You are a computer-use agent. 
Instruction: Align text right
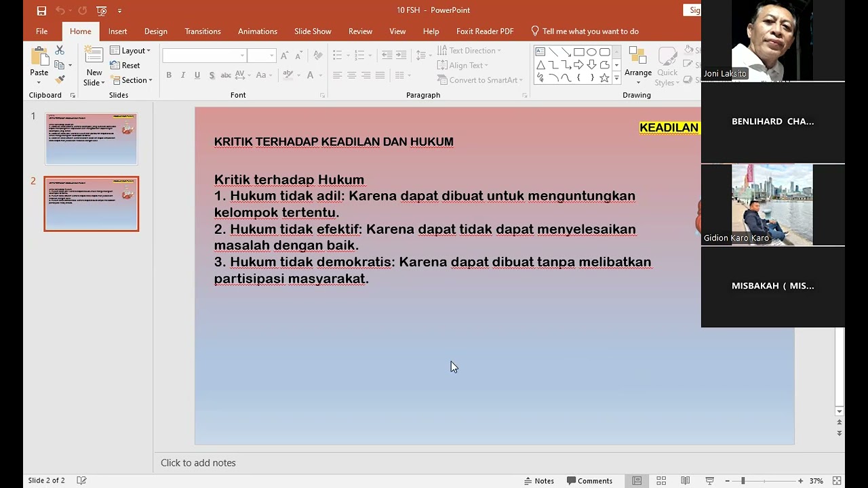tap(366, 75)
